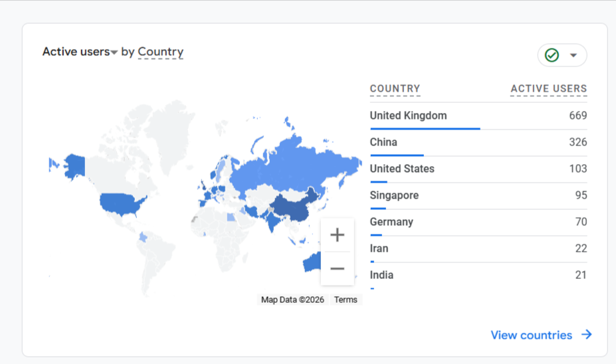
Task: Select the United States row
Action: (478, 169)
